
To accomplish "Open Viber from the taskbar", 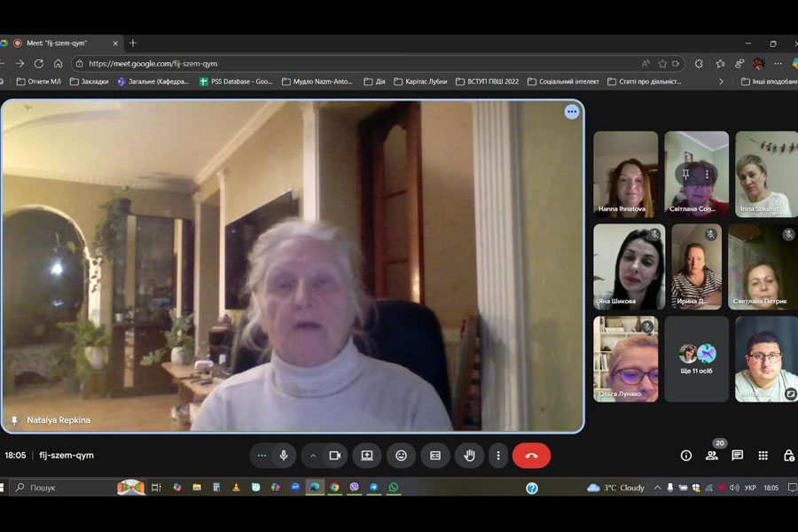I will 354,488.
